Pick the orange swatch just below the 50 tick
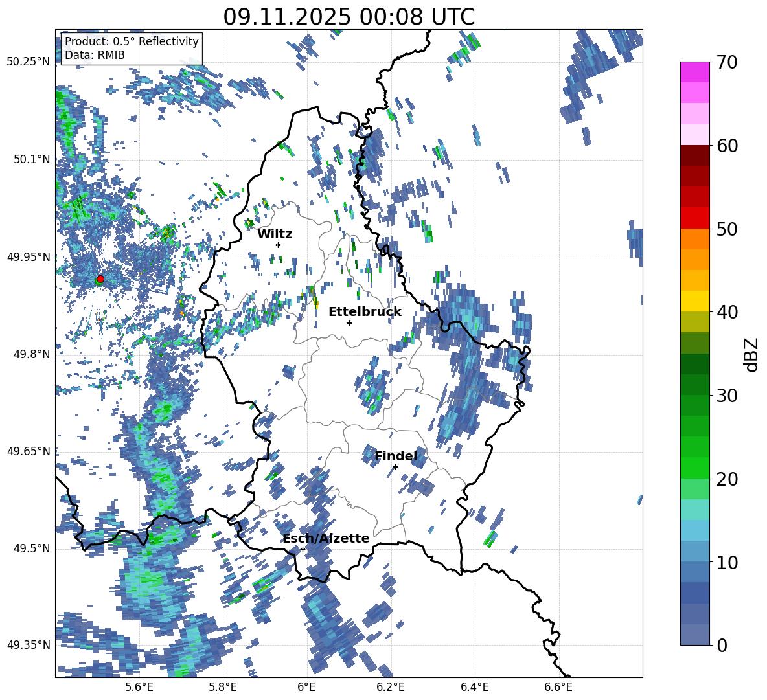Screen dimensions: 767x700 tap(694, 239)
